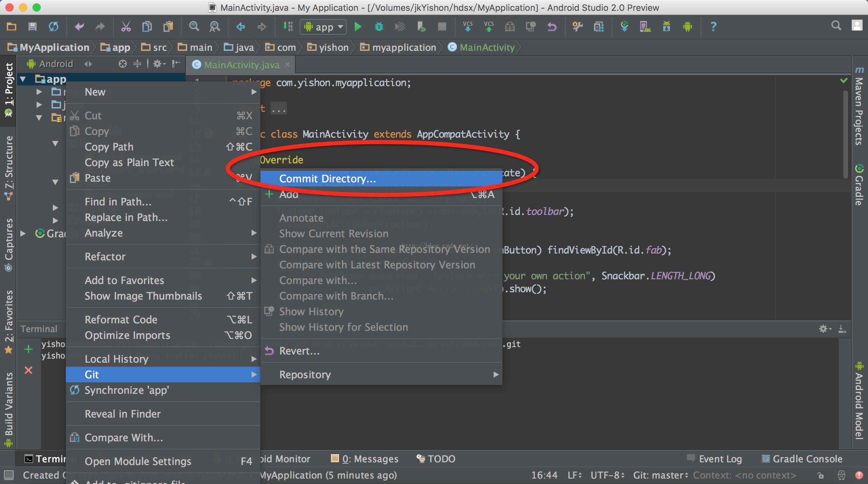Collapse the app tree node
The height and width of the screenshot is (484, 868).
point(23,79)
